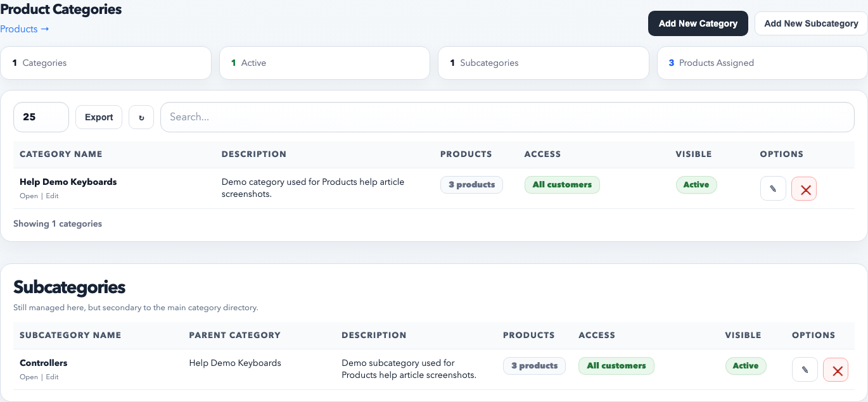Export the categories list
The width and height of the screenshot is (868, 402).
(99, 117)
